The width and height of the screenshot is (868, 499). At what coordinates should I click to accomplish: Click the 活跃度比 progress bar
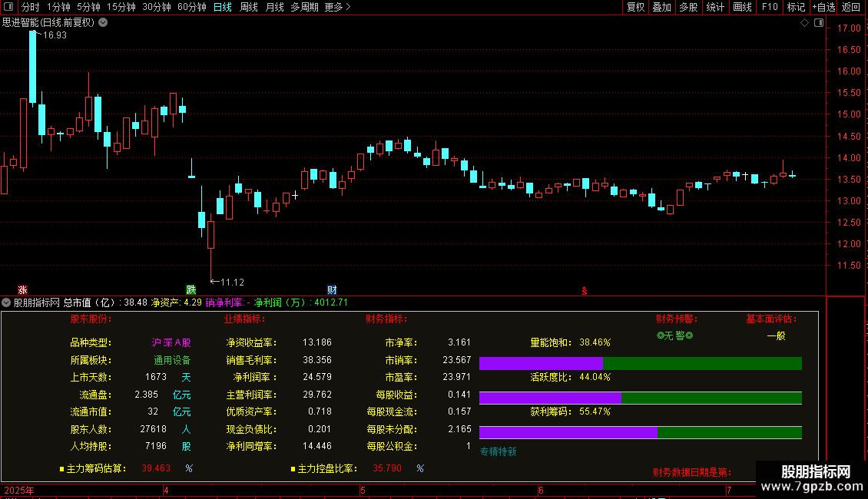click(641, 398)
